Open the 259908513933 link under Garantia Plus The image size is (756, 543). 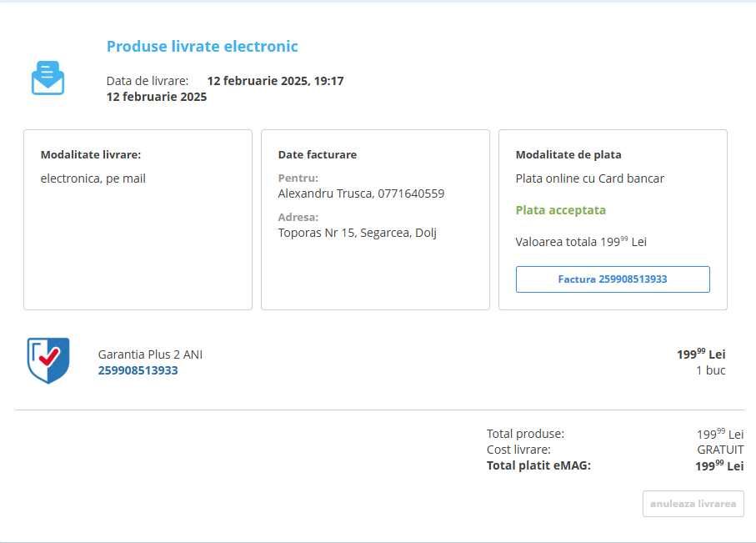pyautogui.click(x=138, y=370)
